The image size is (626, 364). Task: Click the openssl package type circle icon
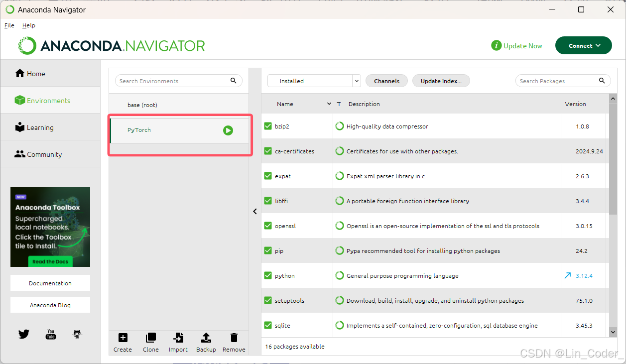340,226
